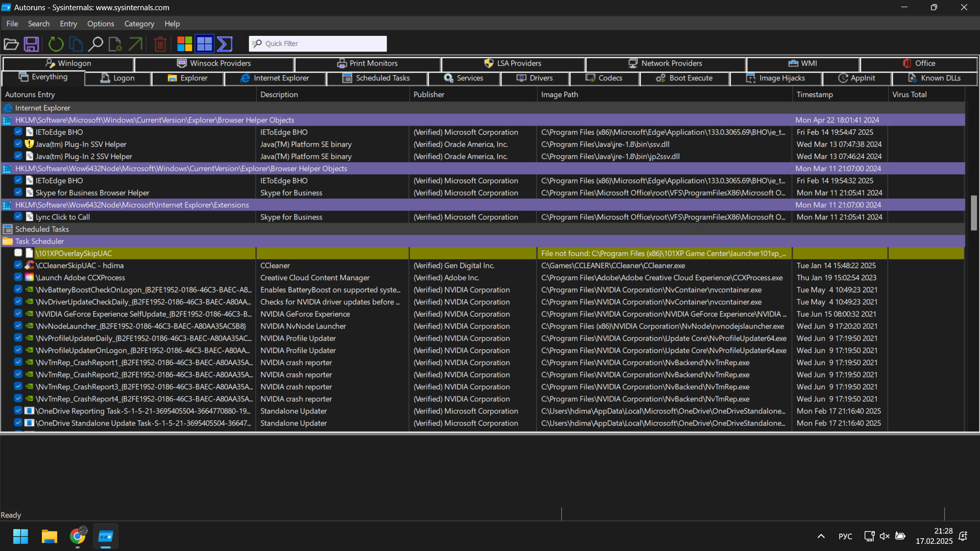Click the red Delete trash icon

[160, 44]
